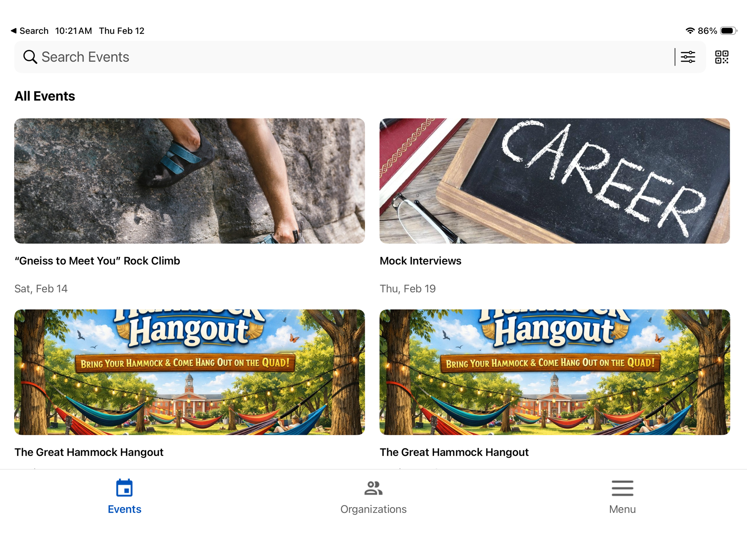This screenshot has height=560, width=747.
Task: Switch to the Organizations tab
Action: click(373, 509)
